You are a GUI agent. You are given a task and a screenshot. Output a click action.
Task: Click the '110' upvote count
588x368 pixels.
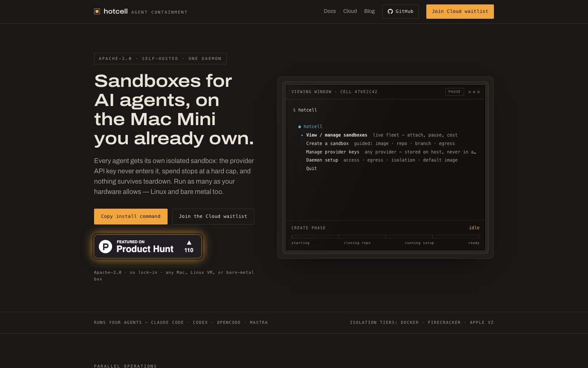189,250
